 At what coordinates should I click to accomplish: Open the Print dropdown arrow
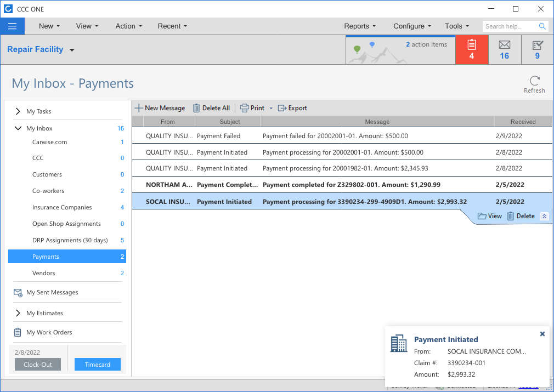point(271,109)
